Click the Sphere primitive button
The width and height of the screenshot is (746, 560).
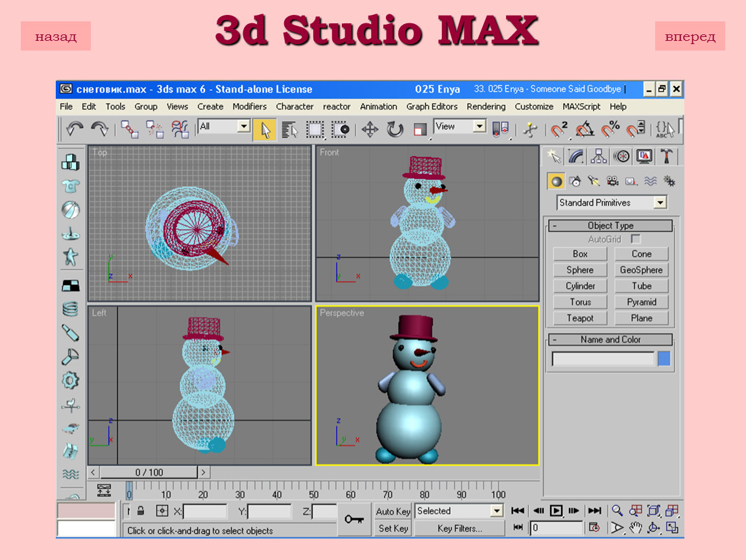pos(580,270)
